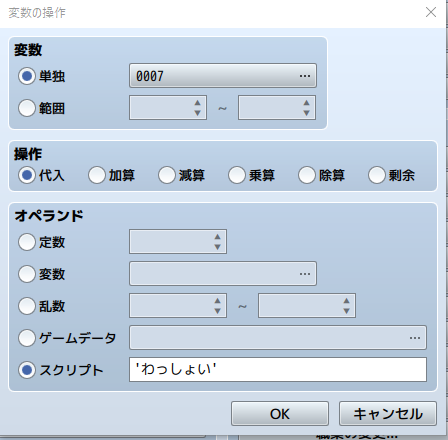448x440 pixels.
Task: Select the 変数 operand radio button
Action: click(x=27, y=274)
